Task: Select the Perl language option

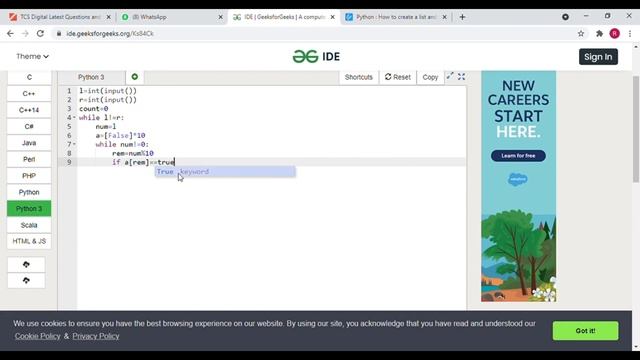Action: (x=29, y=159)
